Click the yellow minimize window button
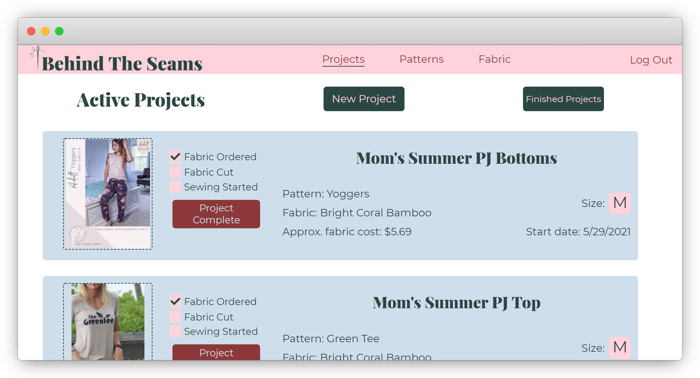The image size is (700, 378). click(x=45, y=31)
